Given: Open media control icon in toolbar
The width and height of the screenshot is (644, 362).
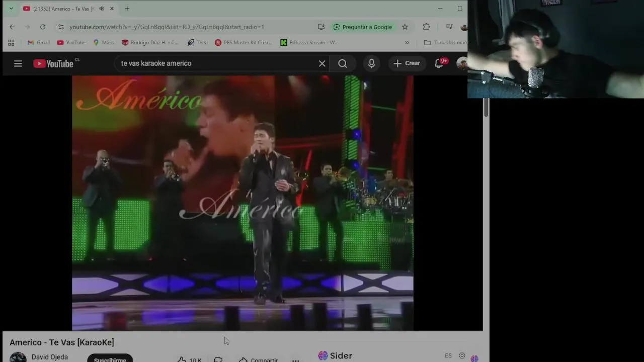Looking at the screenshot, I should pos(449,27).
